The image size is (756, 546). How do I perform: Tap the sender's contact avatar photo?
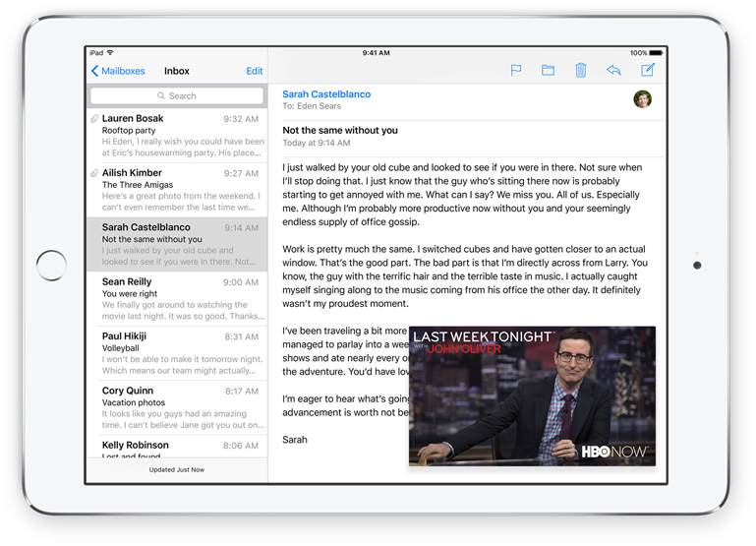pyautogui.click(x=642, y=99)
